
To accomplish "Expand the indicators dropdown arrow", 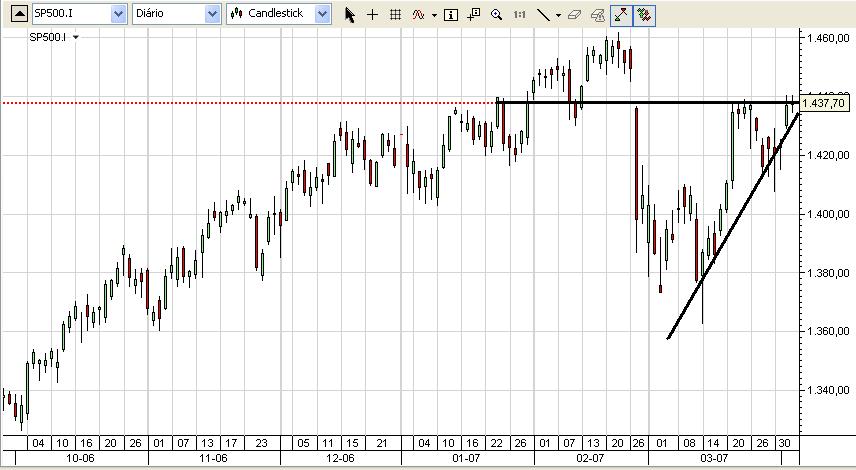I will tap(435, 15).
